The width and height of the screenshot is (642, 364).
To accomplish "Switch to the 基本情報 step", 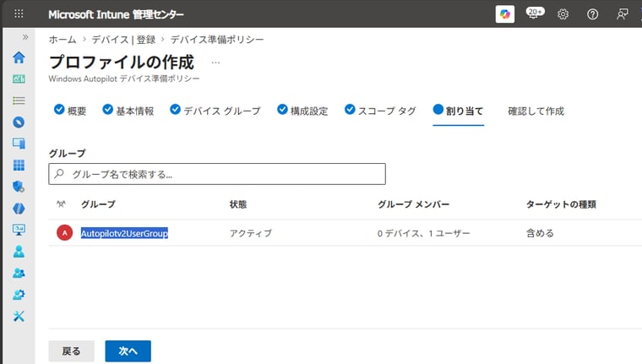I will click(x=128, y=111).
